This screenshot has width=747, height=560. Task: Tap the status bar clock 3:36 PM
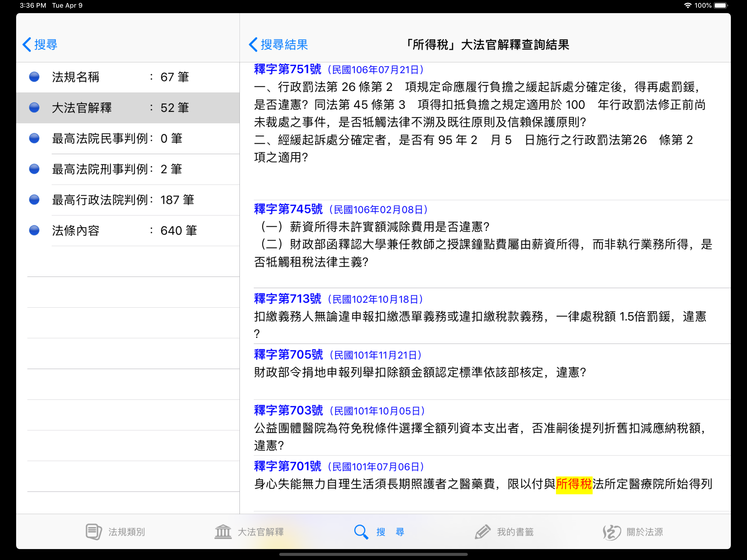33,5
